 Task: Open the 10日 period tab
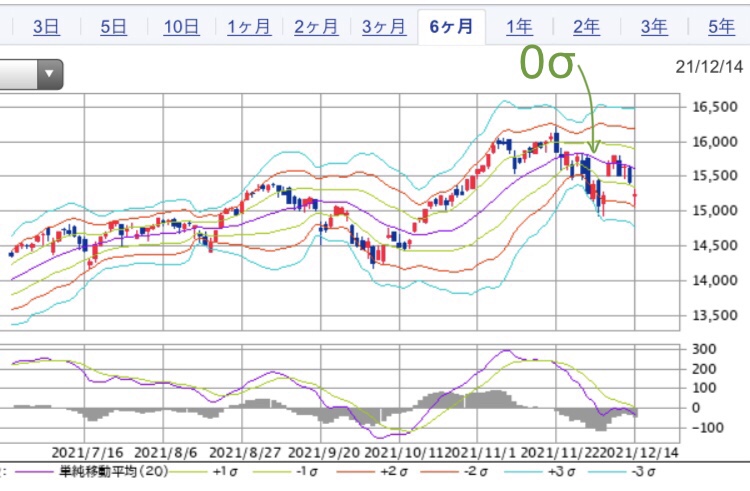[x=181, y=26]
